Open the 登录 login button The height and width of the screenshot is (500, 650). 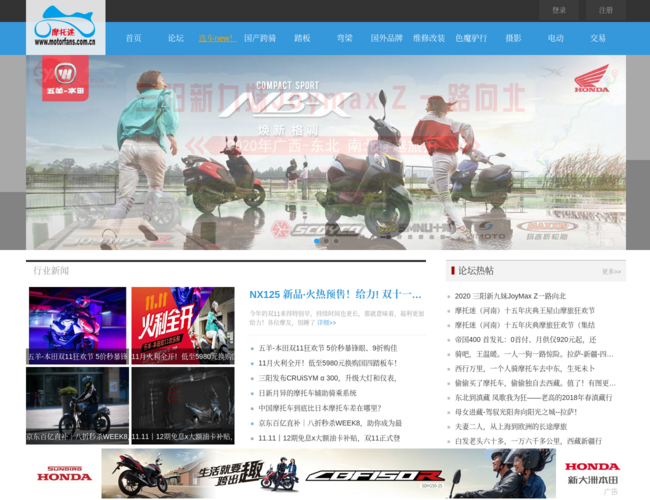(x=559, y=10)
